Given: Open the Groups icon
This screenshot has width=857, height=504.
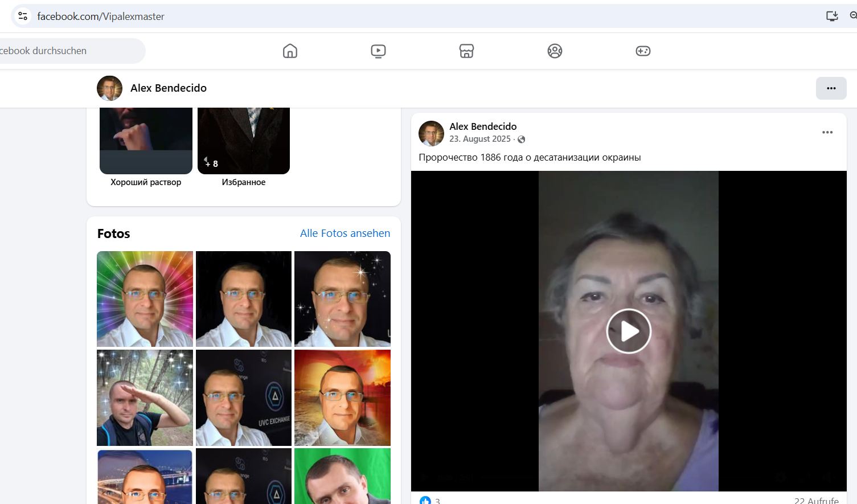Looking at the screenshot, I should tap(555, 51).
